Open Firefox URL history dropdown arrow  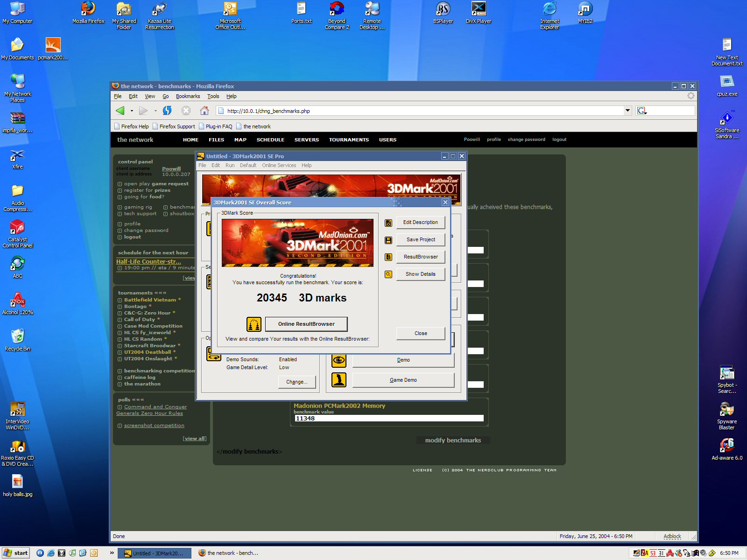tap(627, 111)
